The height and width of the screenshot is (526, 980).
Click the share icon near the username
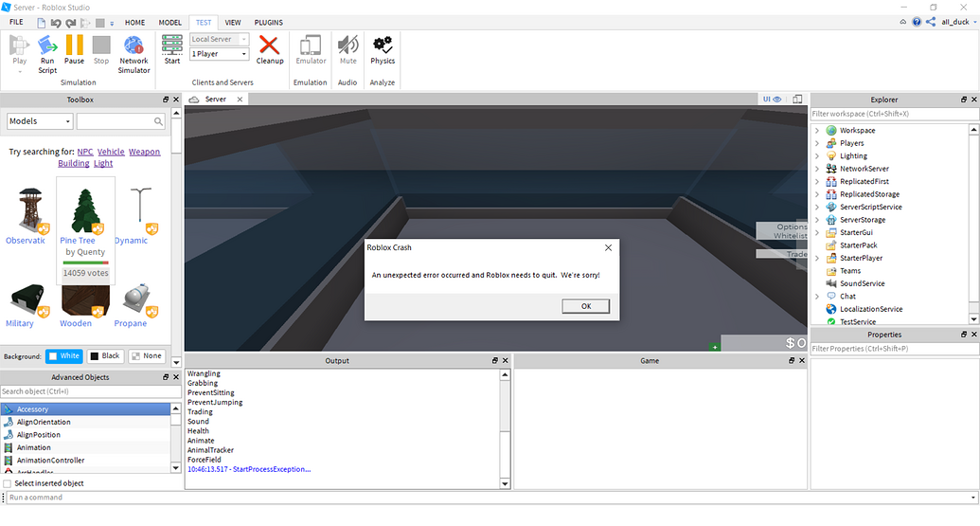(931, 22)
